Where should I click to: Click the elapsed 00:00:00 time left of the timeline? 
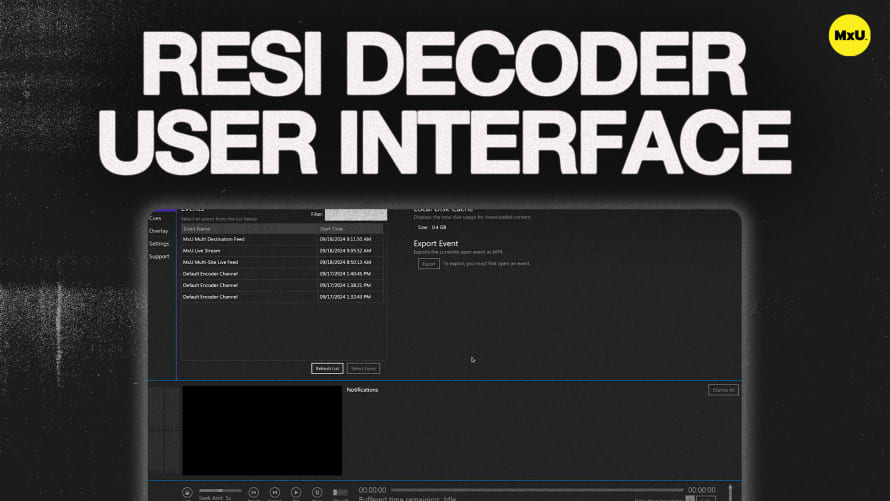(x=372, y=490)
